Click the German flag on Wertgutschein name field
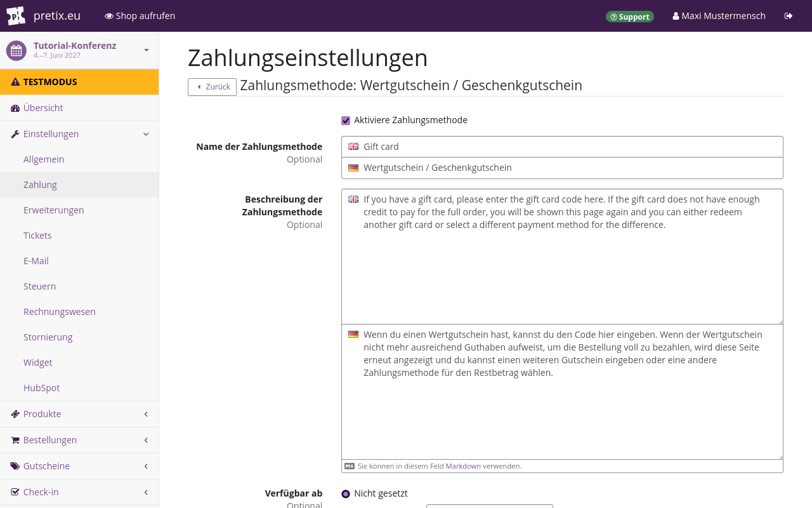Image resolution: width=812 pixels, height=508 pixels. click(x=353, y=168)
